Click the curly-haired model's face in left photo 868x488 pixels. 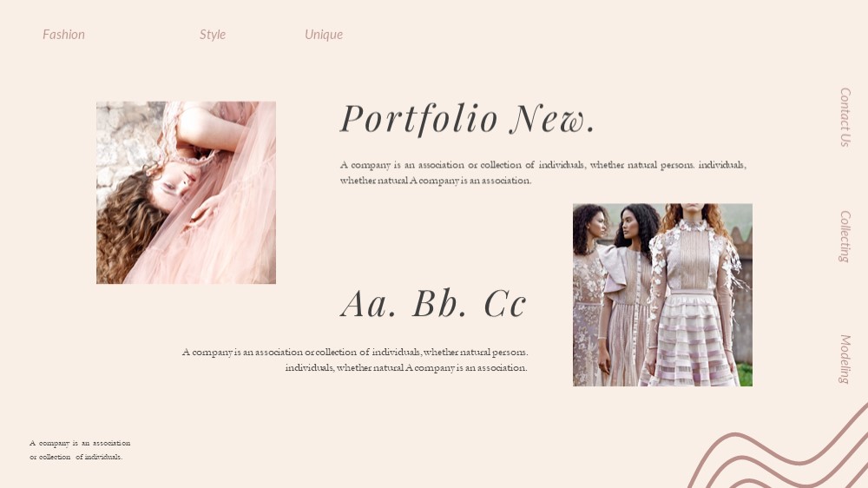174,183
